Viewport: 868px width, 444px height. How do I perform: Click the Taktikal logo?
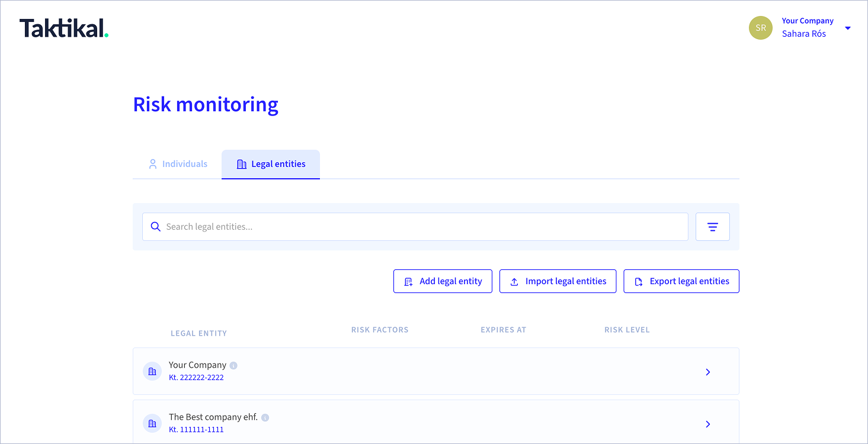click(x=64, y=28)
